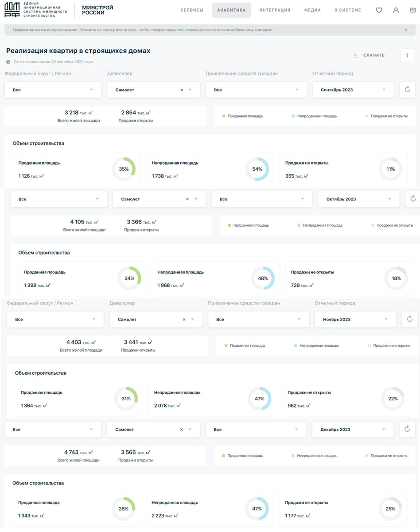The image size is (420, 532).
Task: Reset filters in the Сентябрь 2023 row
Action: point(408,90)
